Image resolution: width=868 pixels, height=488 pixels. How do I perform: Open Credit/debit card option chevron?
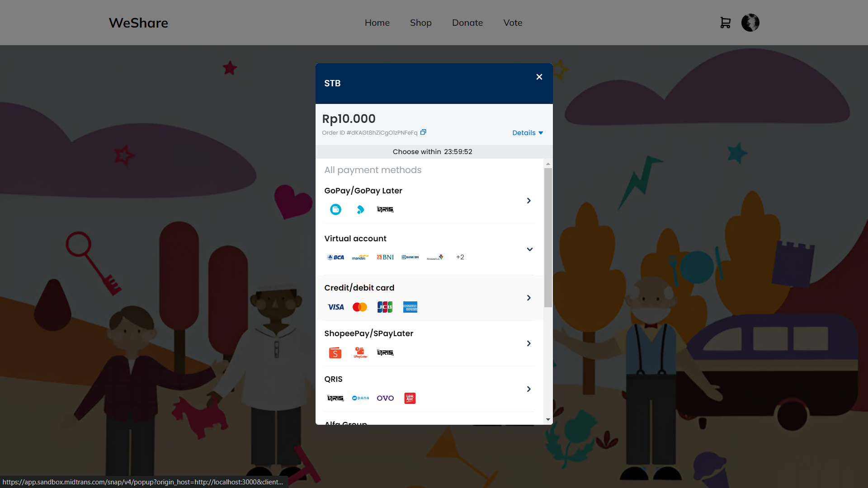(528, 298)
